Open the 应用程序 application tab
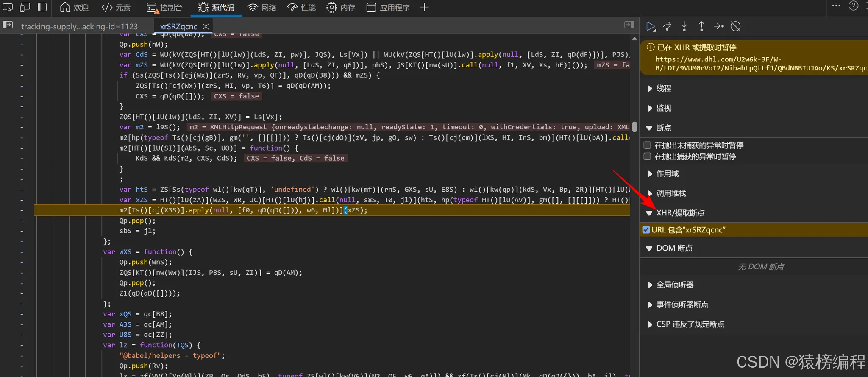This screenshot has width=868, height=377. tap(388, 8)
